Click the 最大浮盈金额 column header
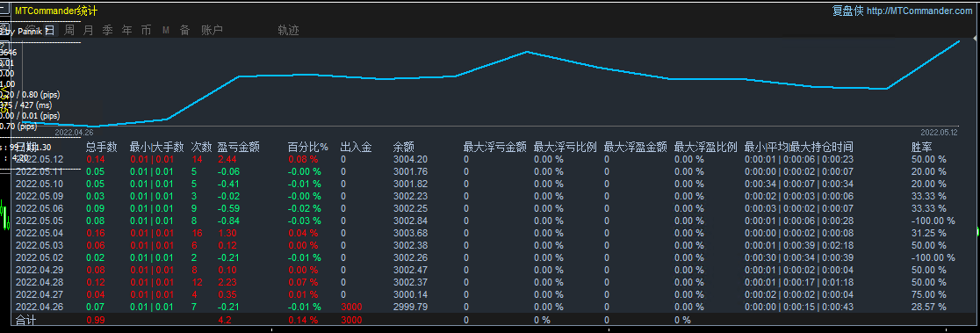Screen dimensions: 980x333 pyautogui.click(x=636, y=148)
